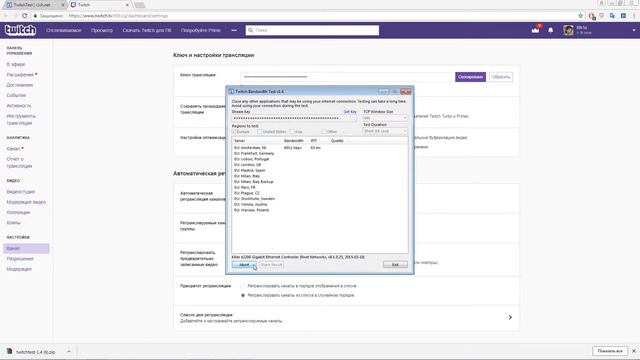
Task: Open Клипы in sidebar
Action: click(x=13, y=223)
